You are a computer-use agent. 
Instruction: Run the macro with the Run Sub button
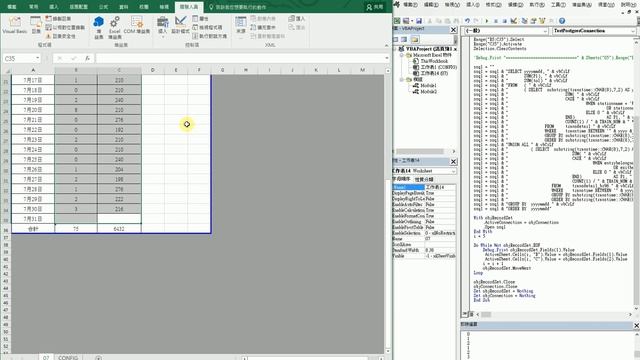pos(487,20)
